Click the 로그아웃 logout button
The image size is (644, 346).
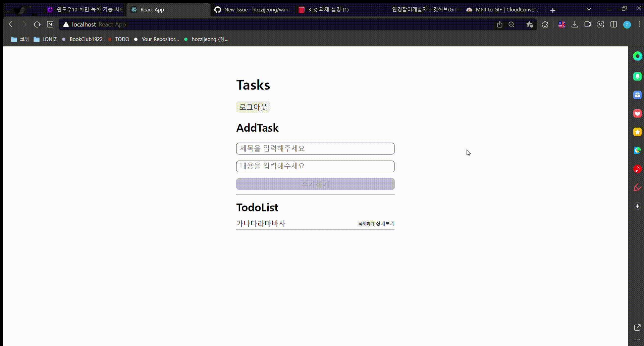(253, 107)
